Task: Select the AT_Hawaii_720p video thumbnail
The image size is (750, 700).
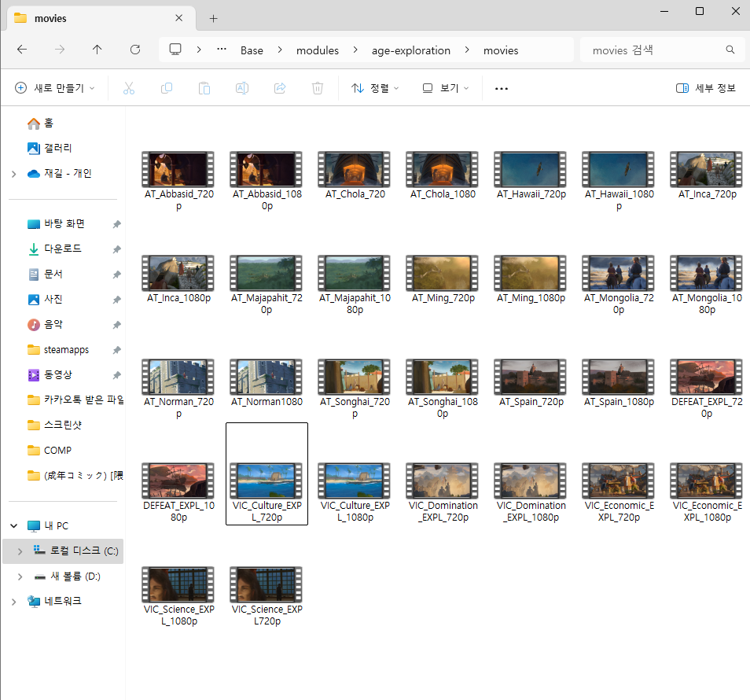Action: click(x=531, y=169)
